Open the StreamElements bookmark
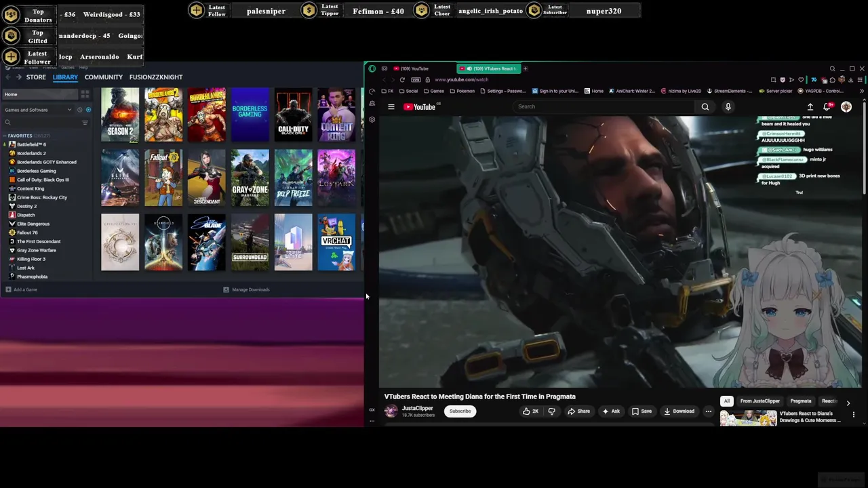Image resolution: width=868 pixels, height=488 pixels. (730, 91)
